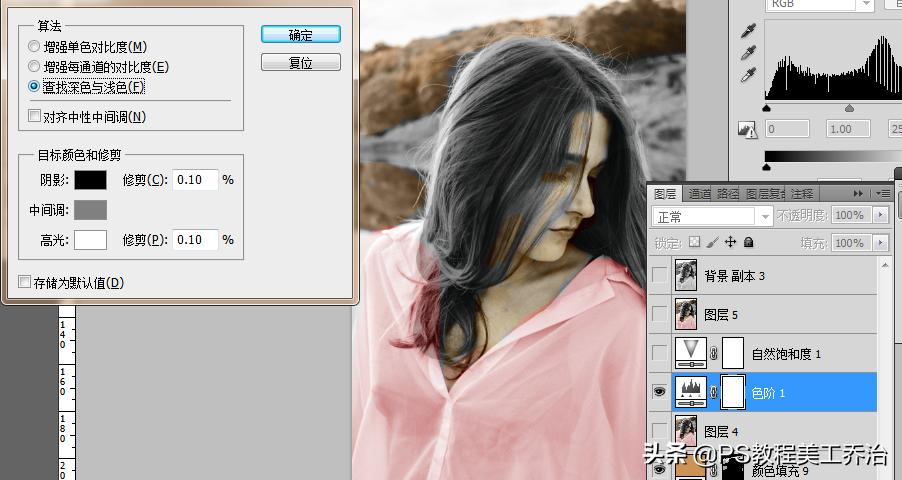Screen dimensions: 902x480
Task: Click the 阴影 修剪(C) percentage field
Action: coord(195,180)
